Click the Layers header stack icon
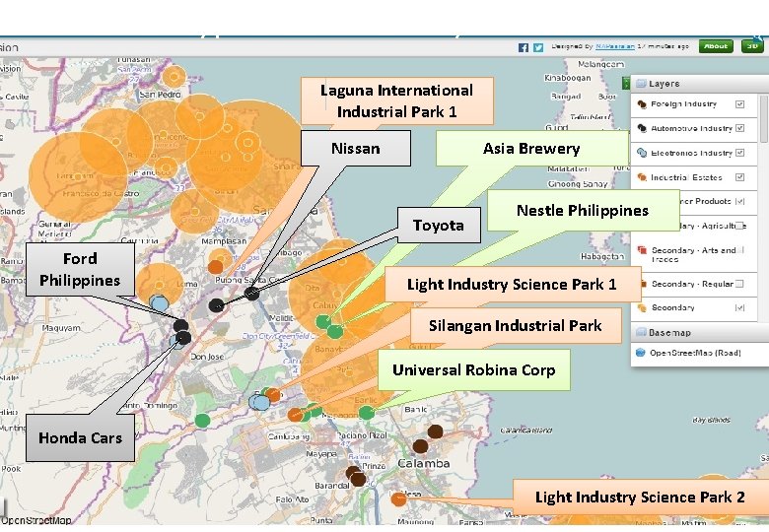This screenshot has width=769, height=532. pos(641,84)
